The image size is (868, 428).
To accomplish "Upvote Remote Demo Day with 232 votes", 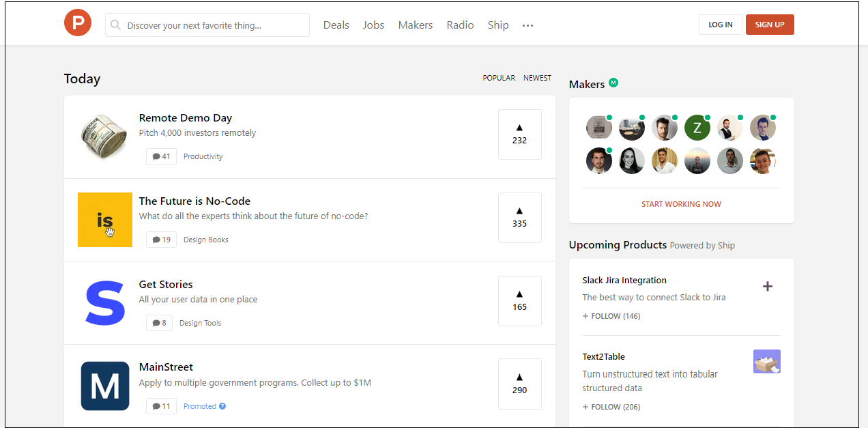I will pyautogui.click(x=520, y=134).
